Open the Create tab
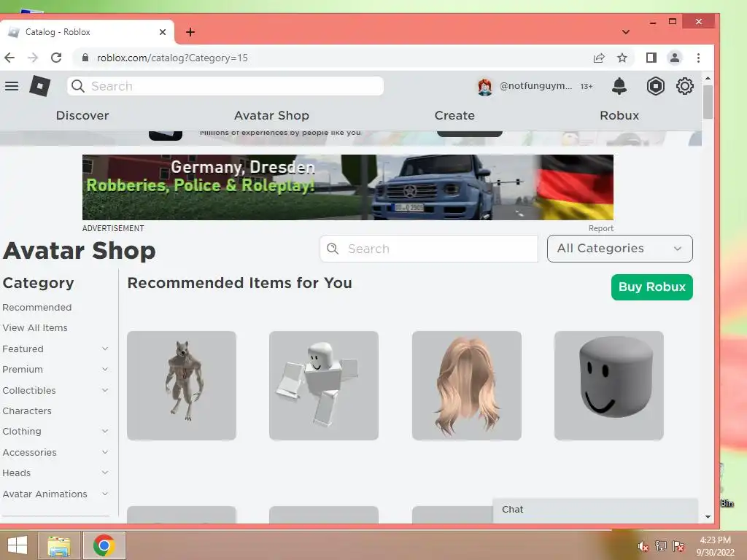 pos(454,115)
